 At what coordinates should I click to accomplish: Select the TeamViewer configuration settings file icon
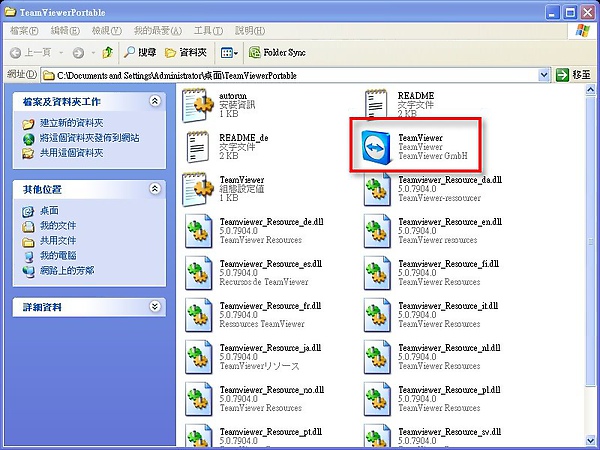click(197, 189)
